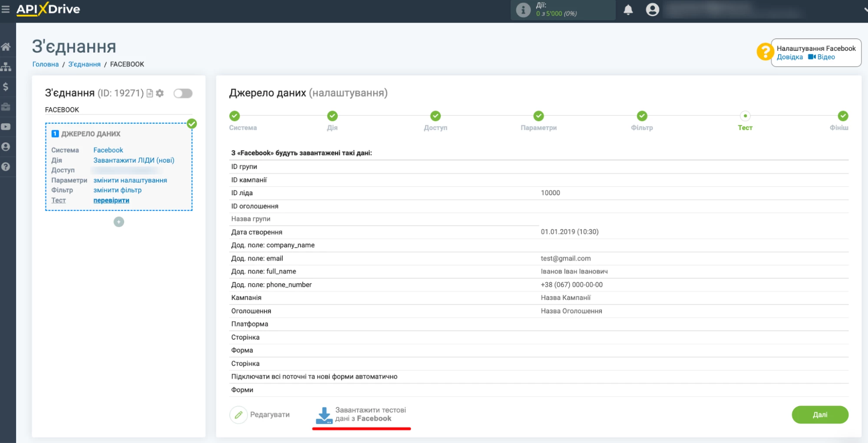This screenshot has height=443, width=868.
Task: Open connection settings gear icon
Action: [160, 93]
